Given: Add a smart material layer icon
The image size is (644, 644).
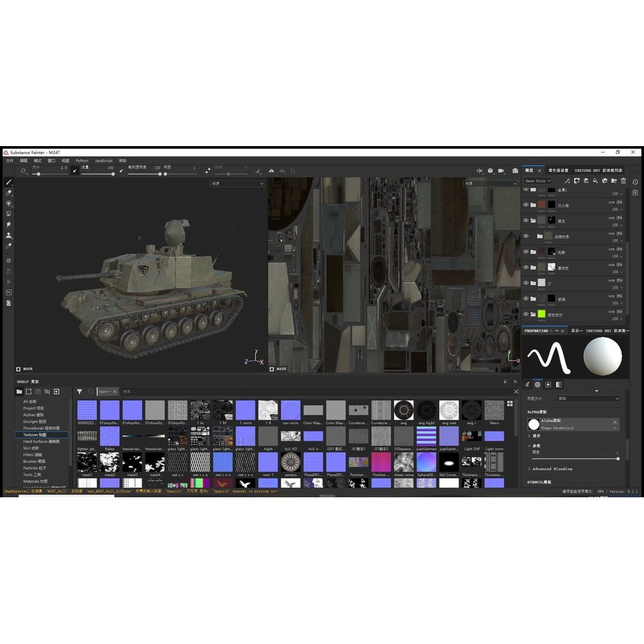Looking at the screenshot, I should tap(605, 181).
